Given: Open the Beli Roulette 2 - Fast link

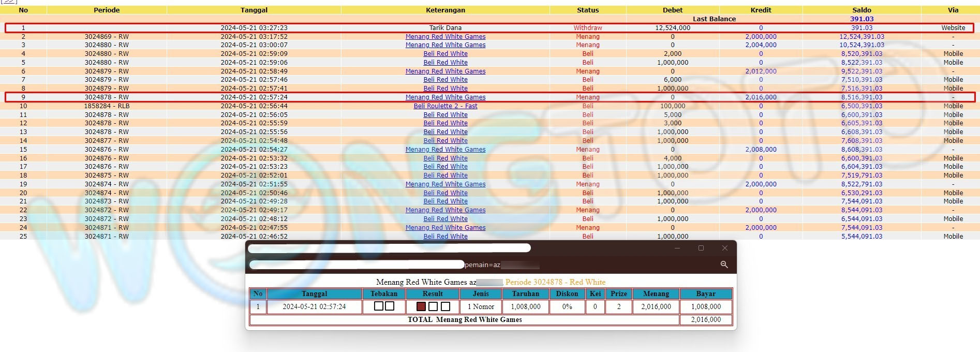Looking at the screenshot, I should point(445,106).
